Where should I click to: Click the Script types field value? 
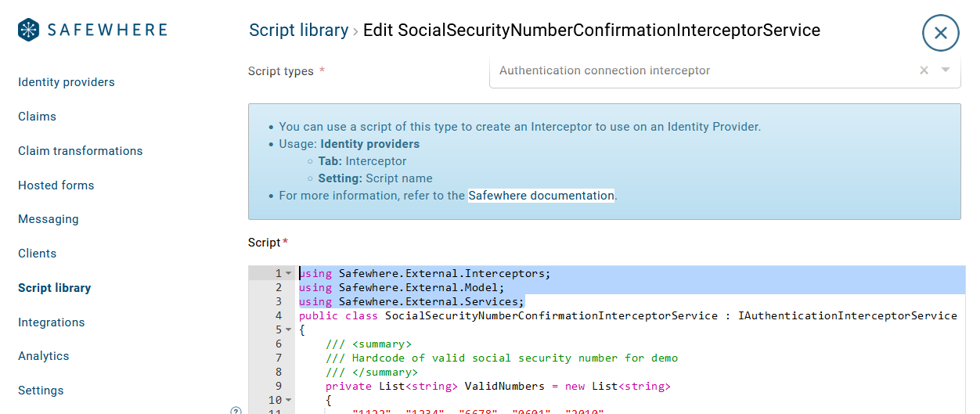click(x=604, y=70)
